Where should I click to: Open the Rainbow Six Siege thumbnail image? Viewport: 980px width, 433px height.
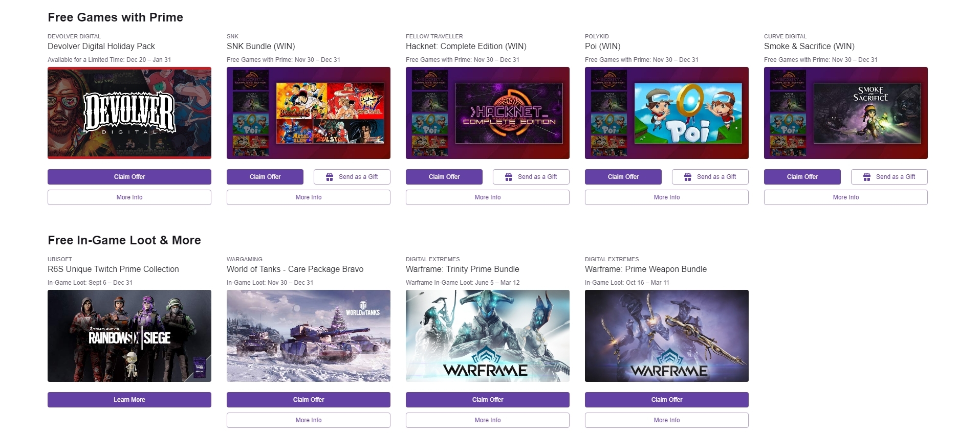[x=129, y=336]
